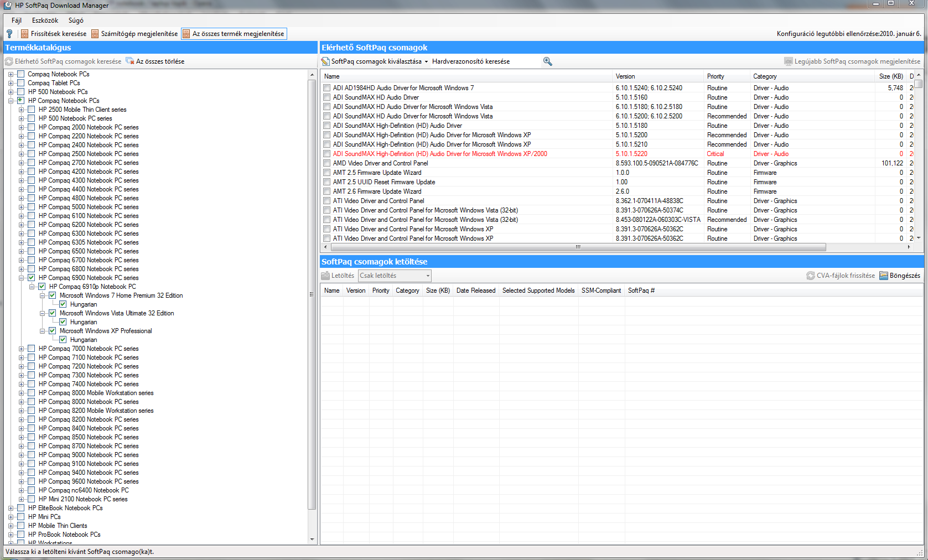Open the Súgó menu
The image size is (928, 560).
pos(76,20)
